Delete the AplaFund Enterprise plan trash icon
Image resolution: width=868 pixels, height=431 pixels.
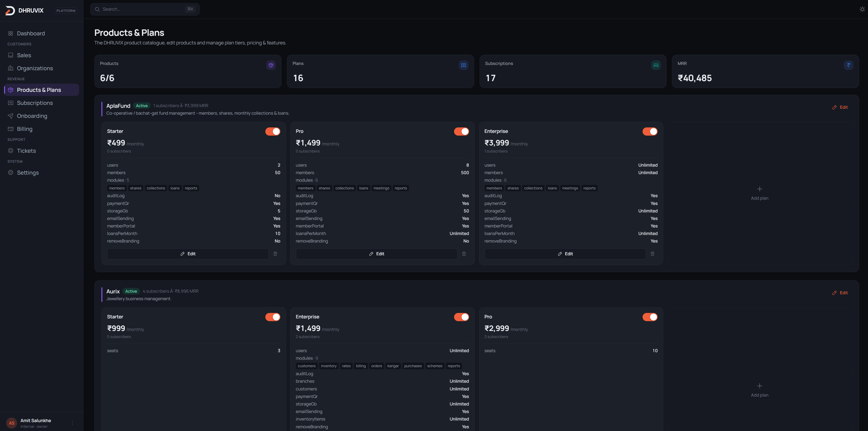tap(652, 254)
